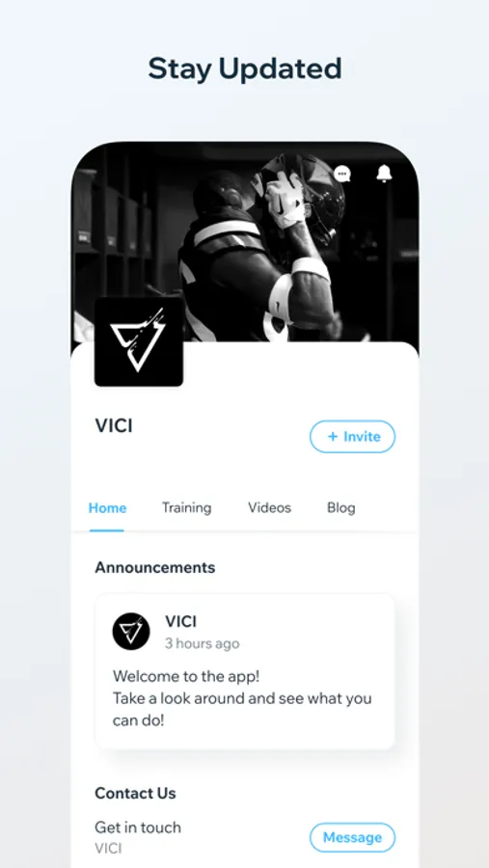Tap the Announcements section heading
Viewport: 489px width, 868px height.
[x=155, y=567]
